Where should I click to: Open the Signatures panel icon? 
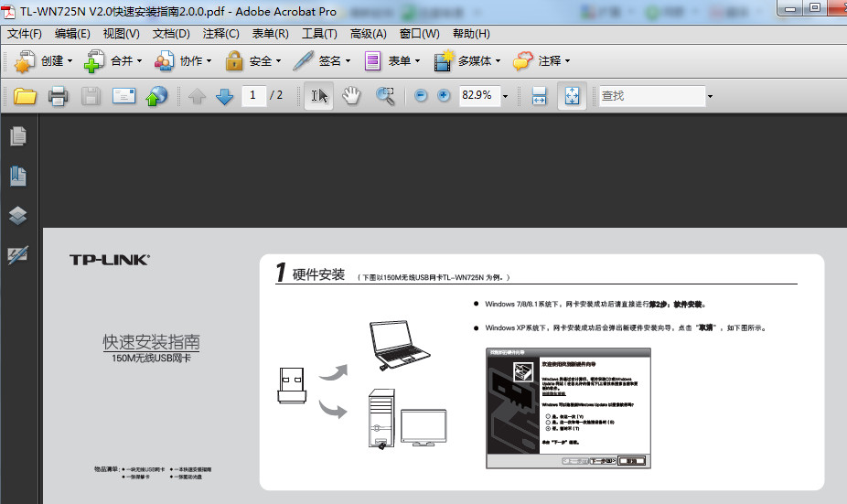click(x=17, y=255)
